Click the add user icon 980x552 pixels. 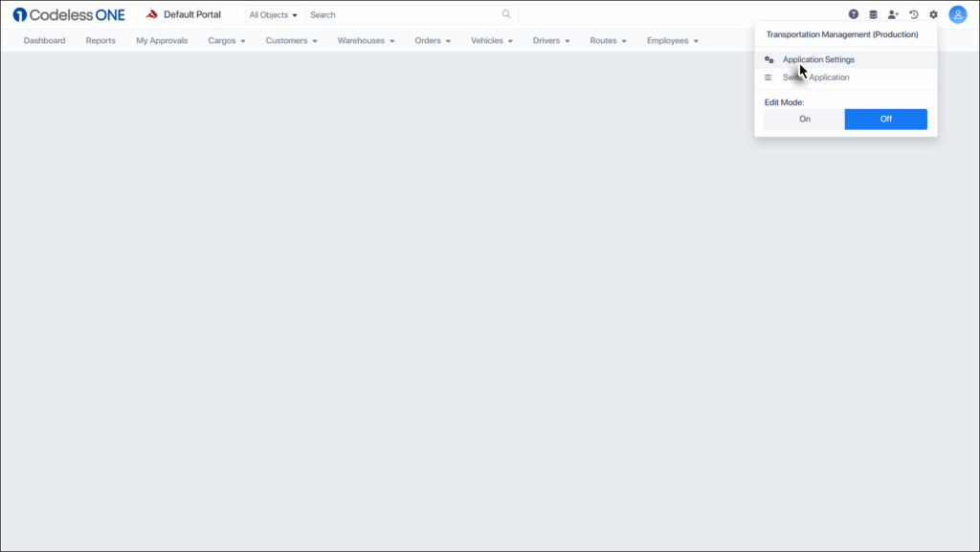[x=893, y=14]
